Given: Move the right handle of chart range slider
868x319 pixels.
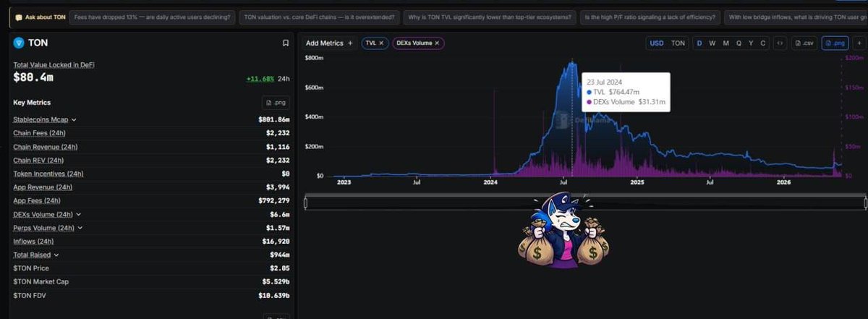Looking at the screenshot, I should pos(864,203).
